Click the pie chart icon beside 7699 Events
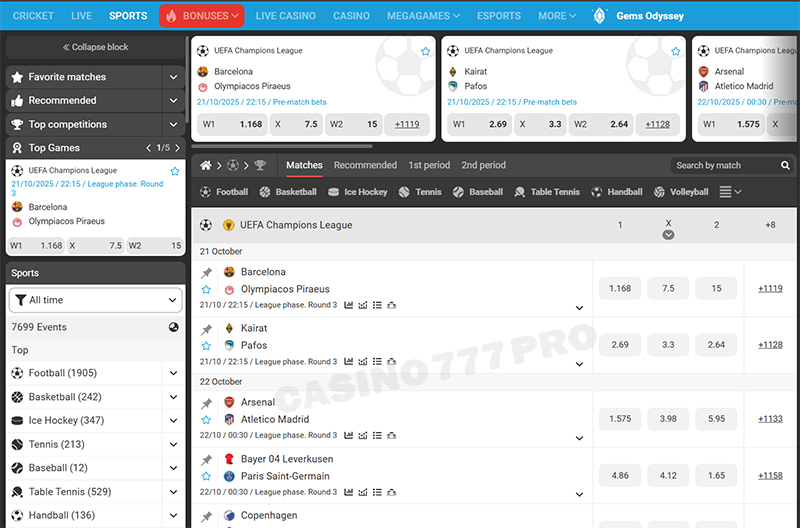This screenshot has width=800, height=528. (x=173, y=327)
